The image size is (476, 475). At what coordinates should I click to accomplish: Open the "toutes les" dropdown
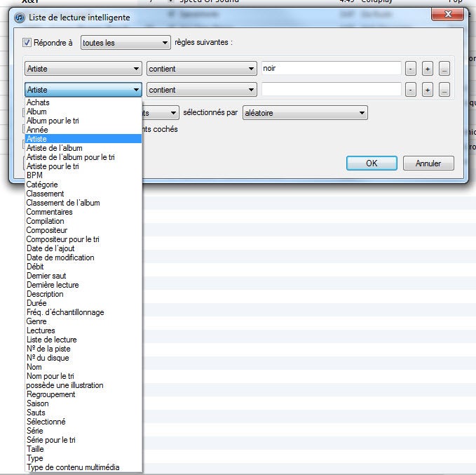coord(125,43)
